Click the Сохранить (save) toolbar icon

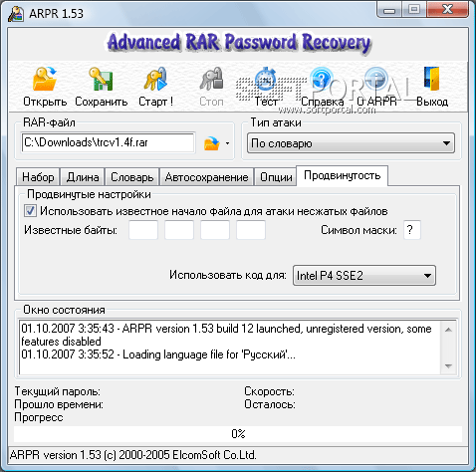(101, 79)
